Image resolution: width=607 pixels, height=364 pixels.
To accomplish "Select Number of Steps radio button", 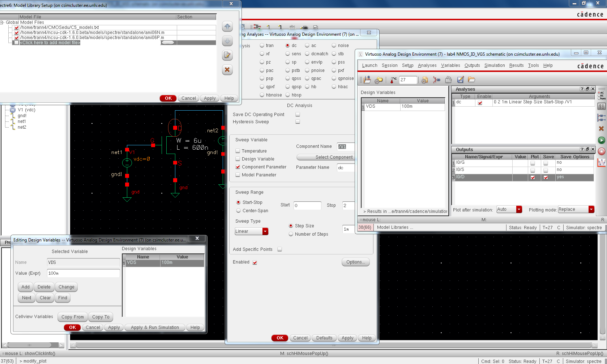I will (291, 234).
